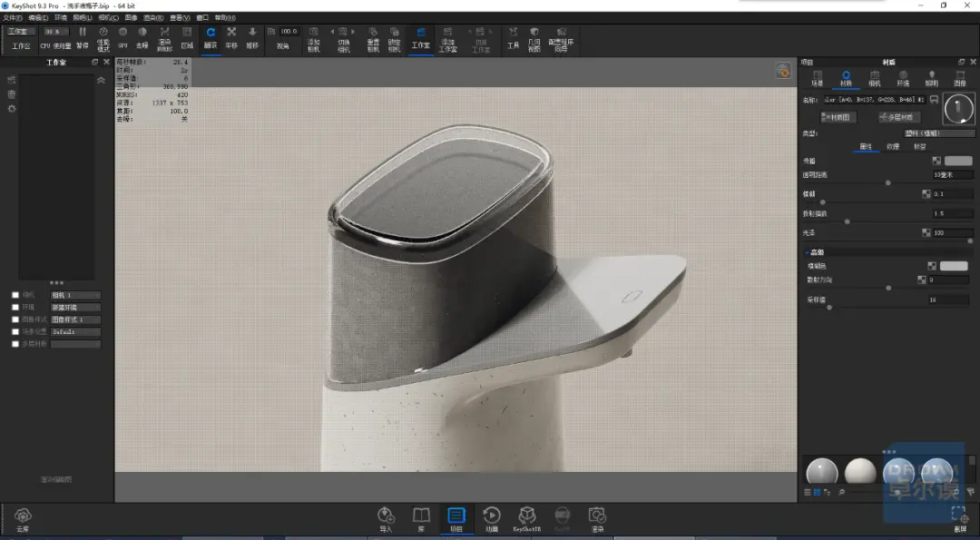
Task: Enable the Image Style (图像样式) checkbox
Action: point(15,319)
